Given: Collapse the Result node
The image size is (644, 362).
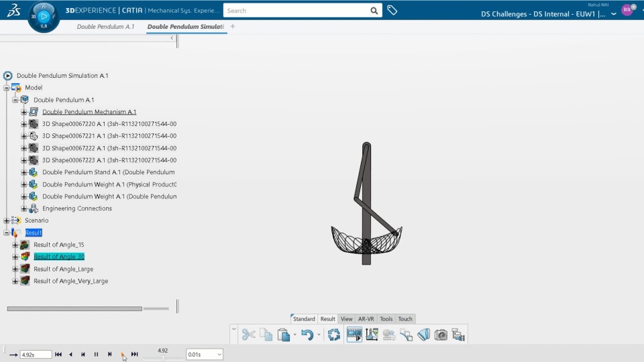Looking at the screenshot, I should (7, 233).
